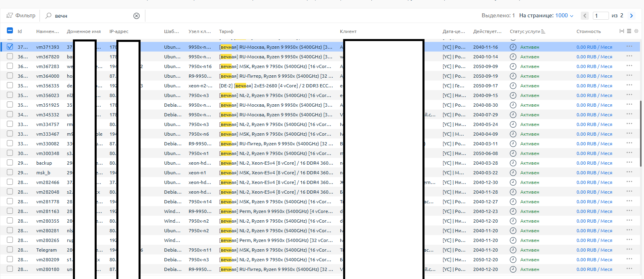Toggle the select-all checkbox in header
644x279 pixels.
coord(10,31)
